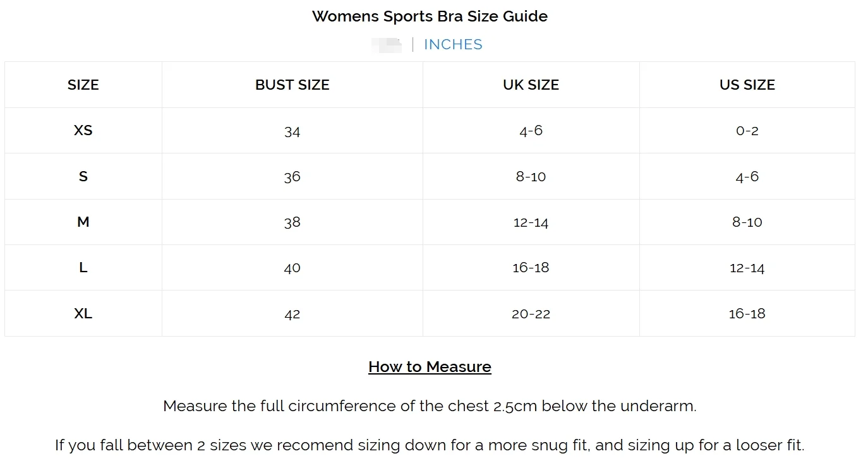This screenshot has height=468, width=868.
Task: Select the UK SIZE column header
Action: (x=531, y=85)
